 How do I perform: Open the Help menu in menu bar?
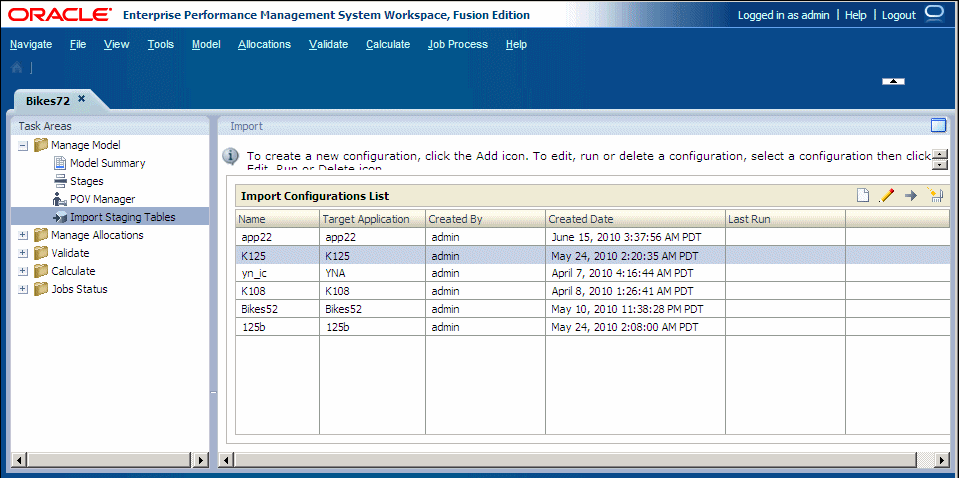[516, 44]
